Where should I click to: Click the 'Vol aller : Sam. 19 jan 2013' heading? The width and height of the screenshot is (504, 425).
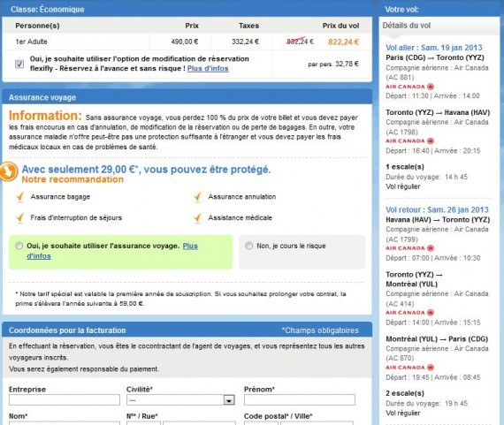coord(434,48)
